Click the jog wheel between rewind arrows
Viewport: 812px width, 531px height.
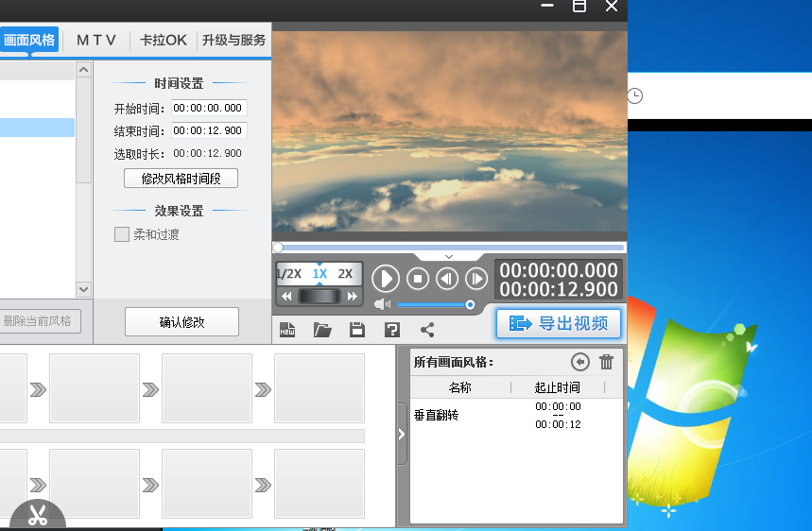coord(320,296)
